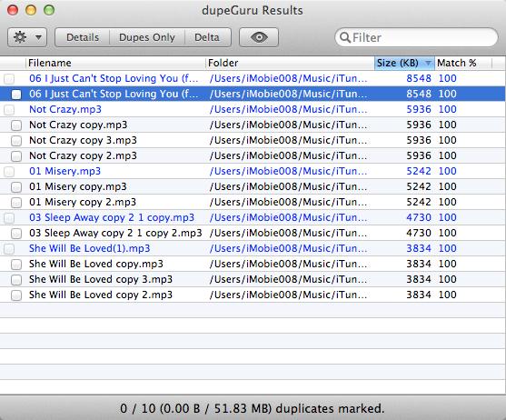Toggle Delta values display
506x420 pixels.
[x=207, y=37]
